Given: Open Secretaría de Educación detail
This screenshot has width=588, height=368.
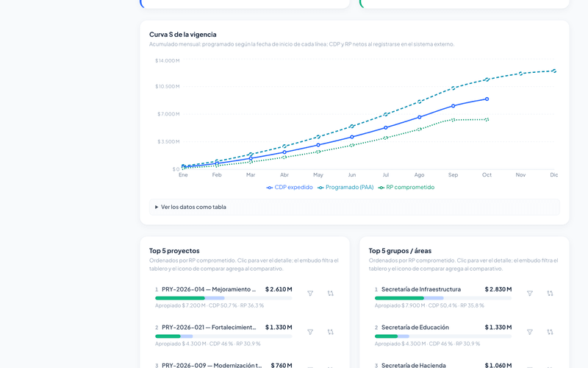Looking at the screenshot, I should (443, 335).
